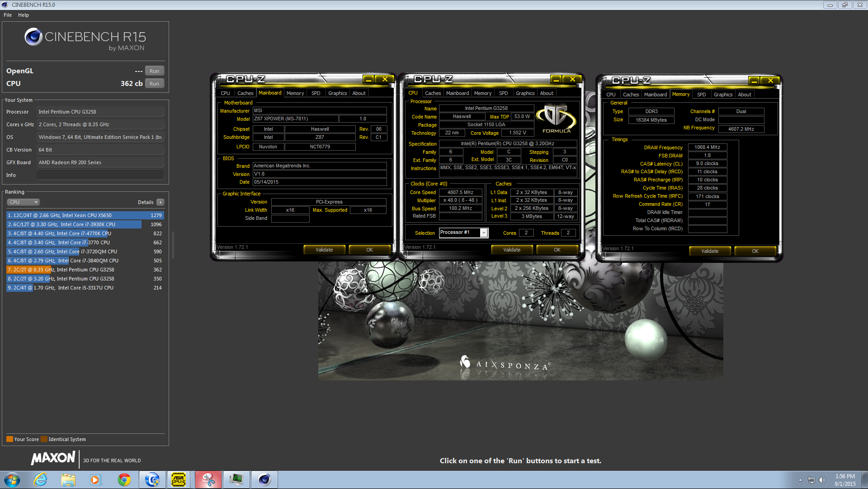Click the BIOS Date value 05/14/2015

319,182
